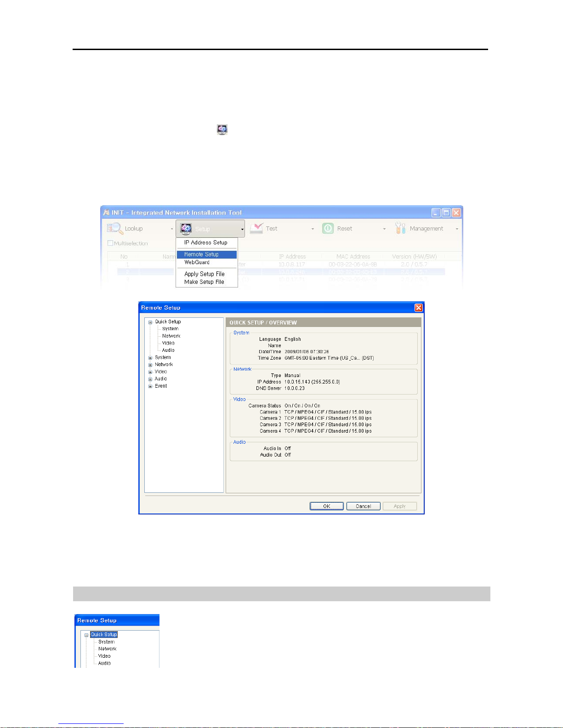Image resolution: width=563 pixels, height=728 pixels.
Task: Open the Setup button's dropdown arrow
Action: pos(242,229)
